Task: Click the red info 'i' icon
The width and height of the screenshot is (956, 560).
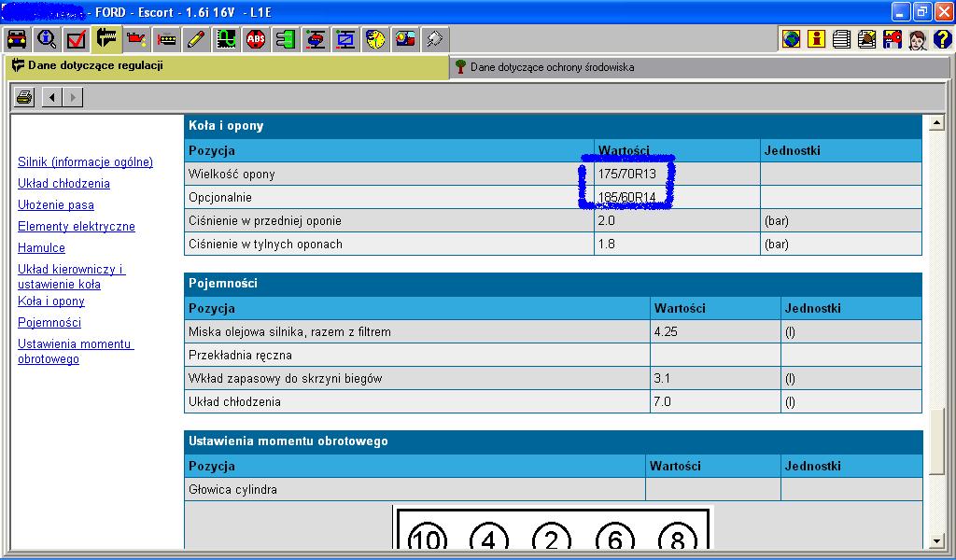Action: [x=817, y=39]
